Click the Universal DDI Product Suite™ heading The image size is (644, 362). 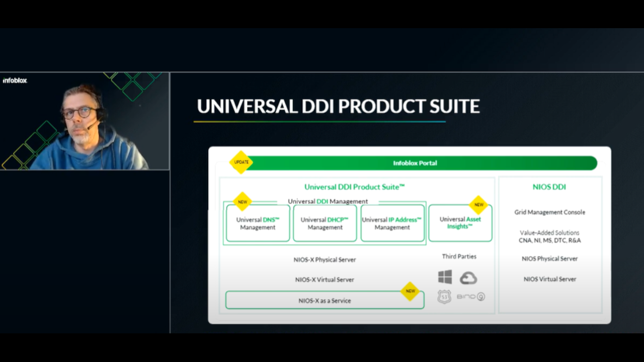355,187
